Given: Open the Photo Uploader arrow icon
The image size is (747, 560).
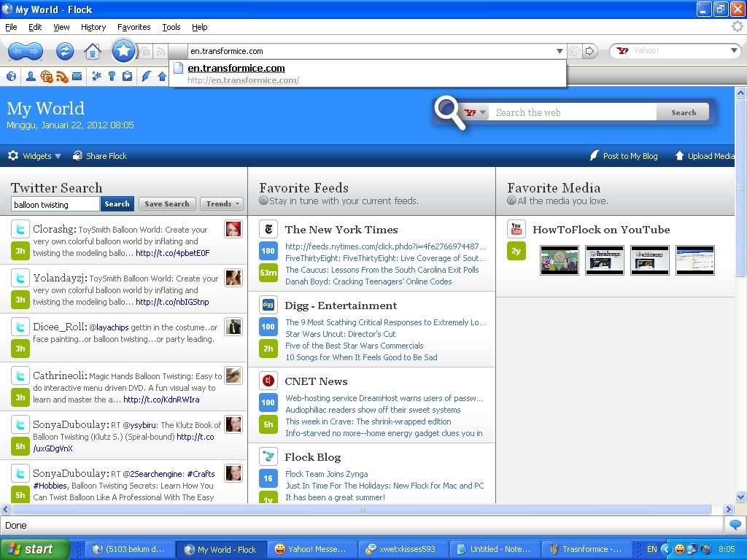Looking at the screenshot, I should coord(162,76).
